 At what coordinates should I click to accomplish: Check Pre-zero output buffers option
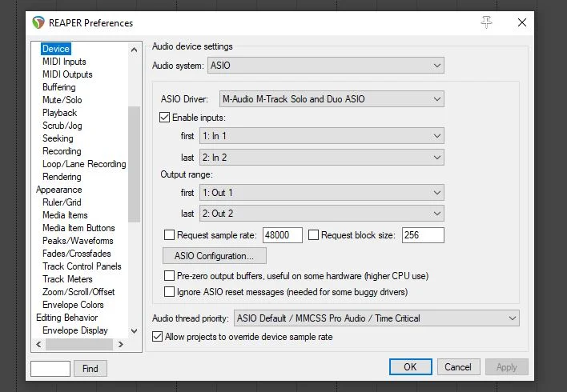coord(169,275)
